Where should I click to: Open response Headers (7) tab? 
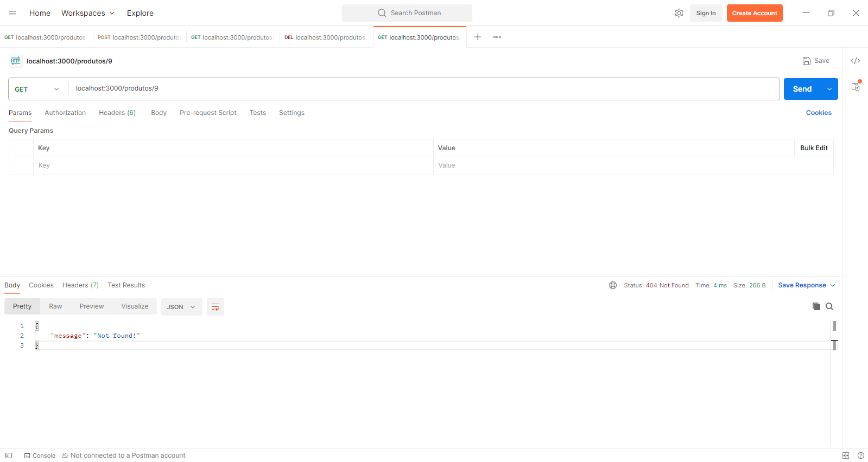point(80,285)
